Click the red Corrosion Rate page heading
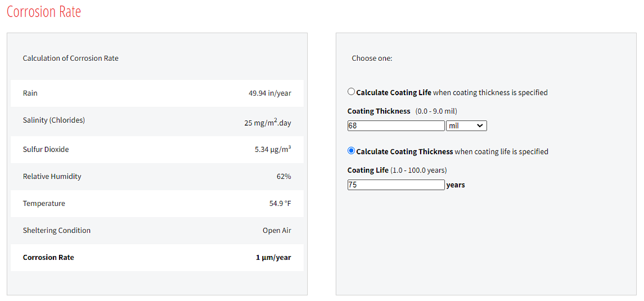The width and height of the screenshot is (644, 301). tap(44, 12)
